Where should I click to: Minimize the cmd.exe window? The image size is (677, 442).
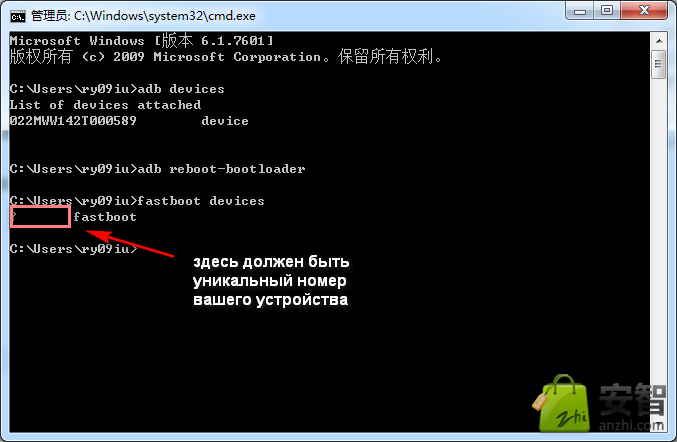tap(579, 11)
